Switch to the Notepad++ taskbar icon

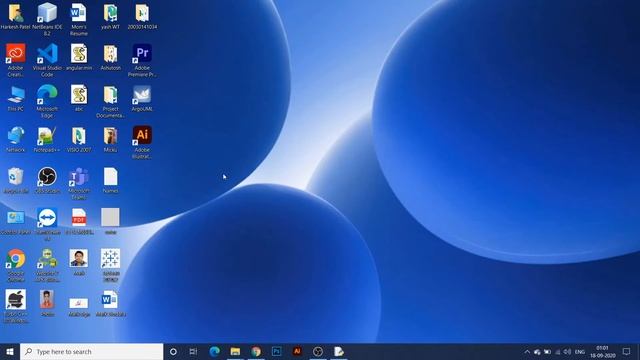pos(339,351)
